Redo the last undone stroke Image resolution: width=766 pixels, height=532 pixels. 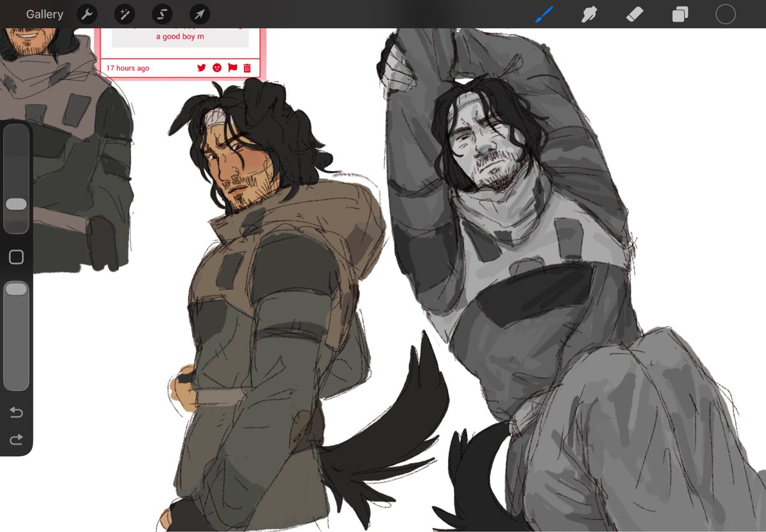[x=17, y=439]
